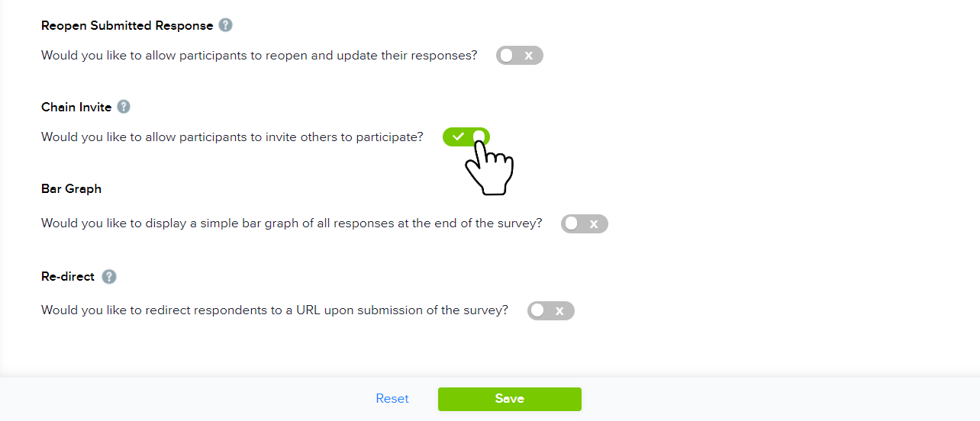
Task: Click the Re-direct section heading
Action: (68, 277)
